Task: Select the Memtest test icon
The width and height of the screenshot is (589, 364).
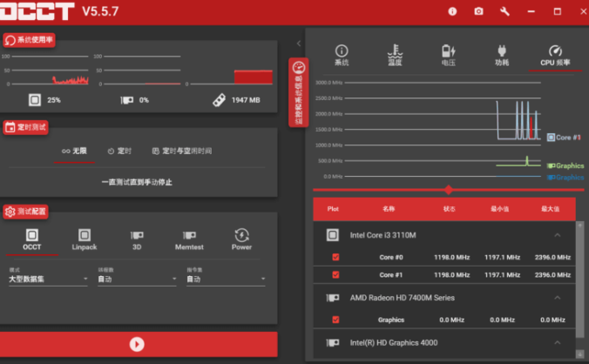Action: click(189, 235)
